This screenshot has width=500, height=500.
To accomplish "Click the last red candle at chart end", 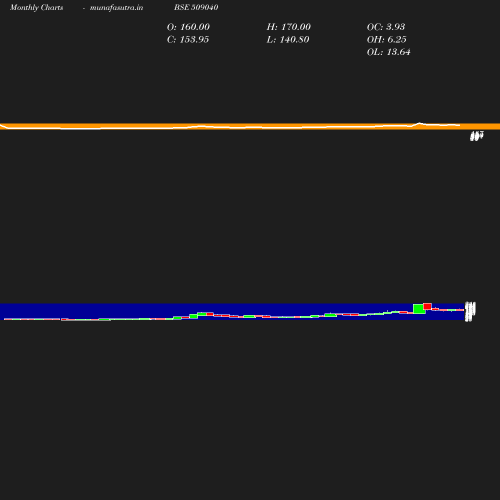I will [x=460, y=310].
